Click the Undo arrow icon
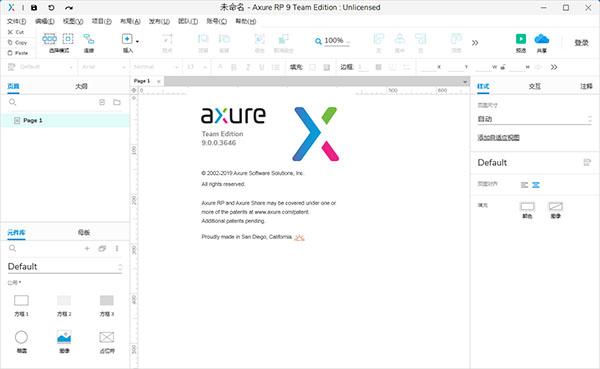This screenshot has width=600, height=369. coord(51,7)
